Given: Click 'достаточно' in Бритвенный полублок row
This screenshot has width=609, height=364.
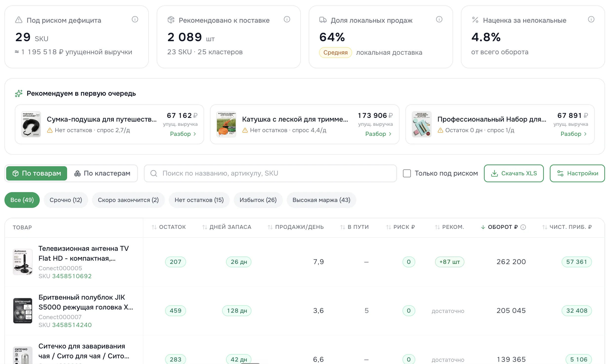Looking at the screenshot, I should point(448,311).
